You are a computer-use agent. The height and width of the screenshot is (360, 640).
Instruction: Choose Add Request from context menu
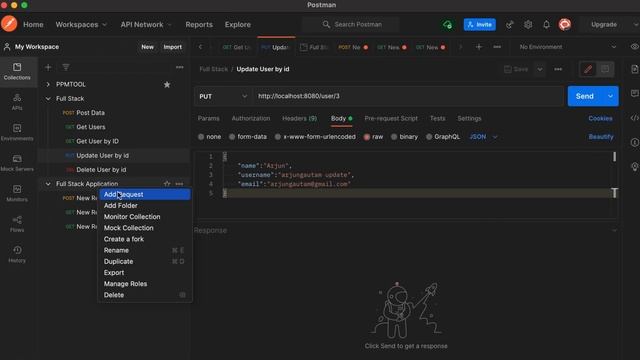point(145,194)
